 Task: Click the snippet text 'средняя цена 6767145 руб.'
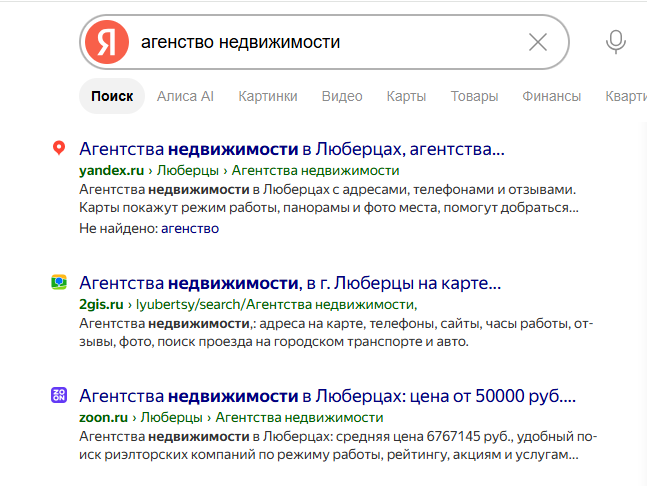pos(424,436)
